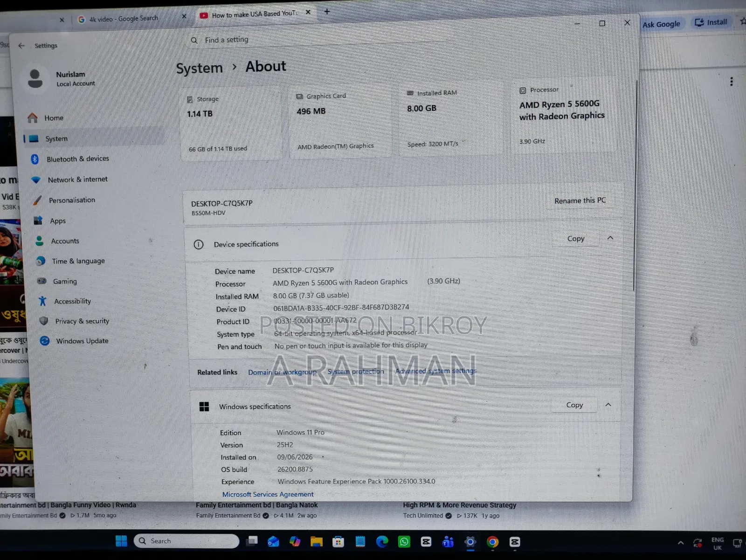
Task: Open Personalisation settings page
Action: click(x=72, y=200)
